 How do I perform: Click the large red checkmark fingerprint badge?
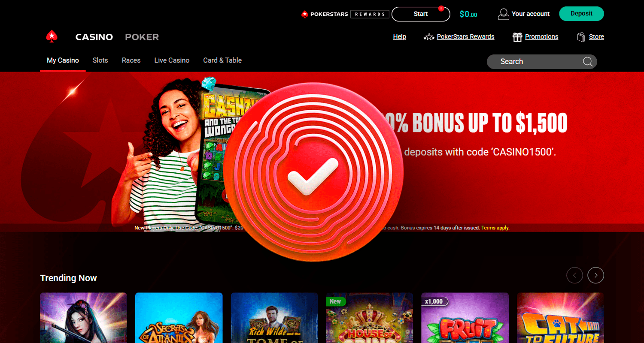coord(313,172)
